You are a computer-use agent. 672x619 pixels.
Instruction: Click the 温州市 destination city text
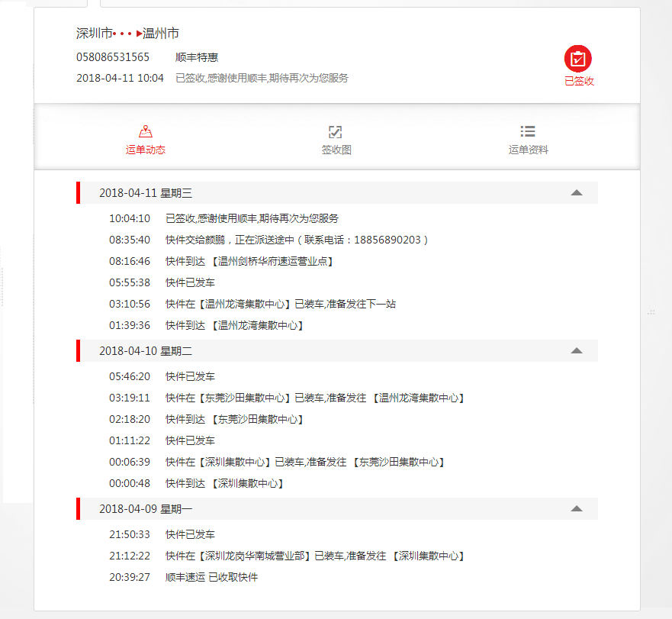[161, 33]
